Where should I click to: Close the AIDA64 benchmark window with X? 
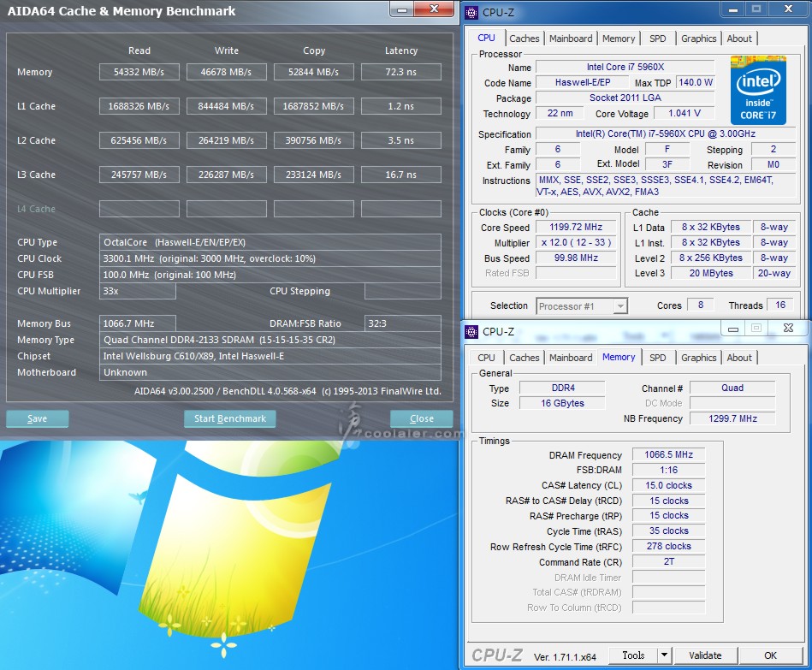point(434,9)
